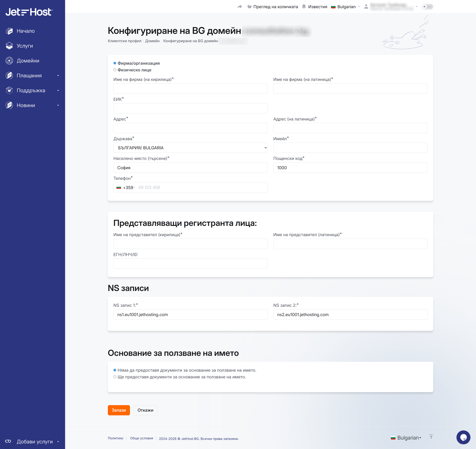Click the user profile avatar icon

pos(366,7)
